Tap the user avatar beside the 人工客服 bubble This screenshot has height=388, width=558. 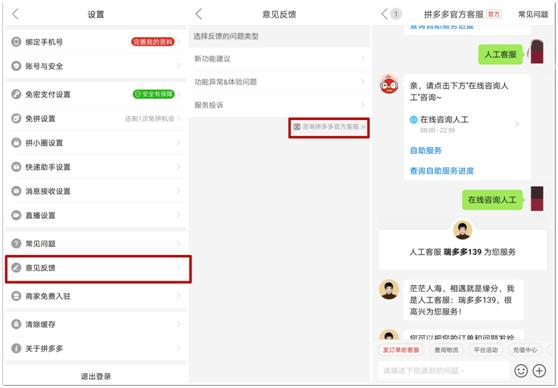(x=537, y=52)
